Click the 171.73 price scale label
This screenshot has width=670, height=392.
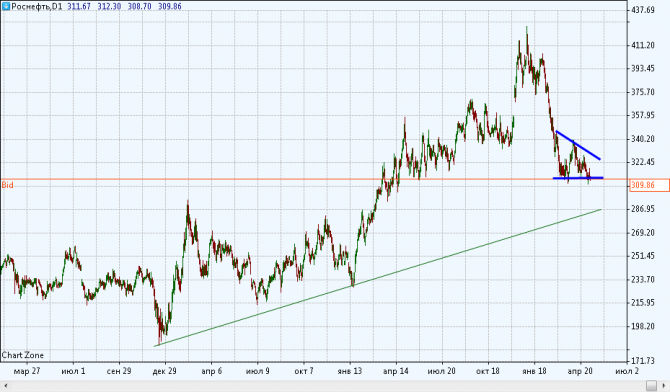[x=643, y=360]
